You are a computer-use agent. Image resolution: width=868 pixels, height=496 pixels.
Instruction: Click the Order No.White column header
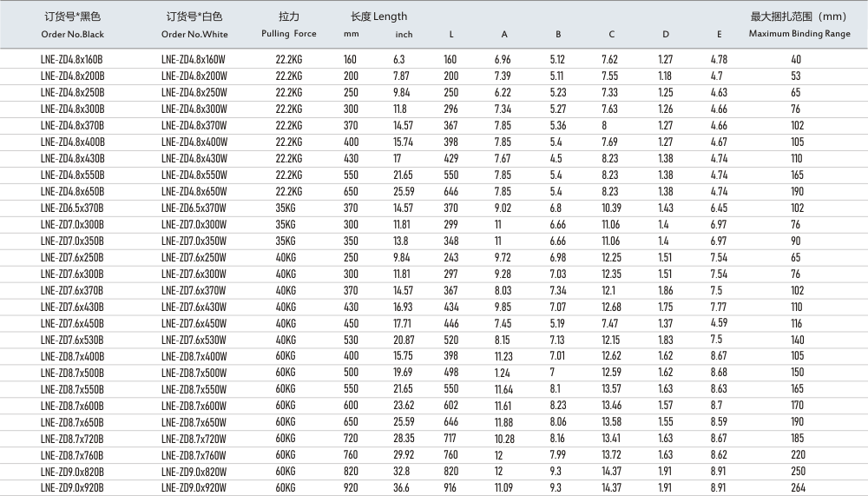[194, 34]
